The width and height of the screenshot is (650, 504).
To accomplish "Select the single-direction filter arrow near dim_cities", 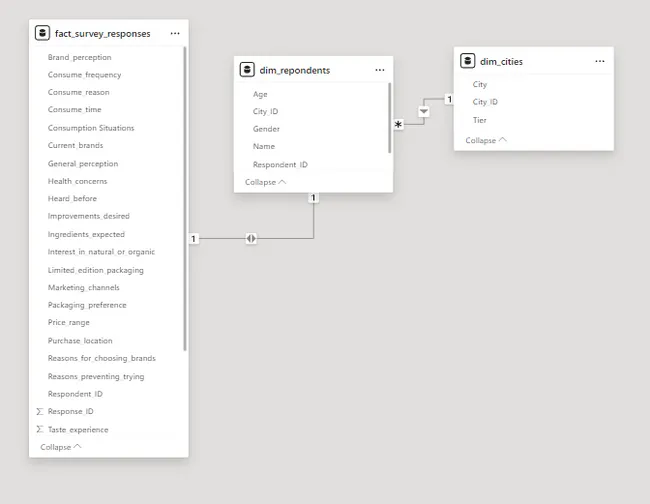I will pos(424,111).
